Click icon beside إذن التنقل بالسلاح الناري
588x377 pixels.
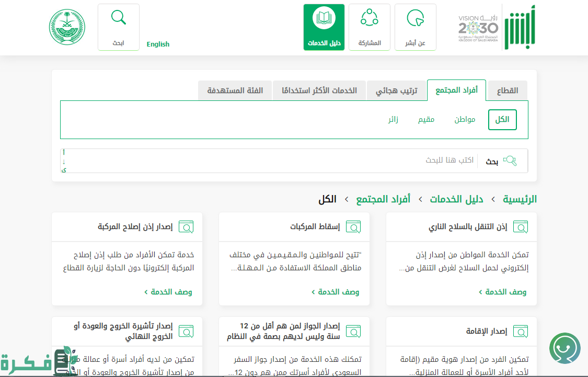(x=521, y=227)
